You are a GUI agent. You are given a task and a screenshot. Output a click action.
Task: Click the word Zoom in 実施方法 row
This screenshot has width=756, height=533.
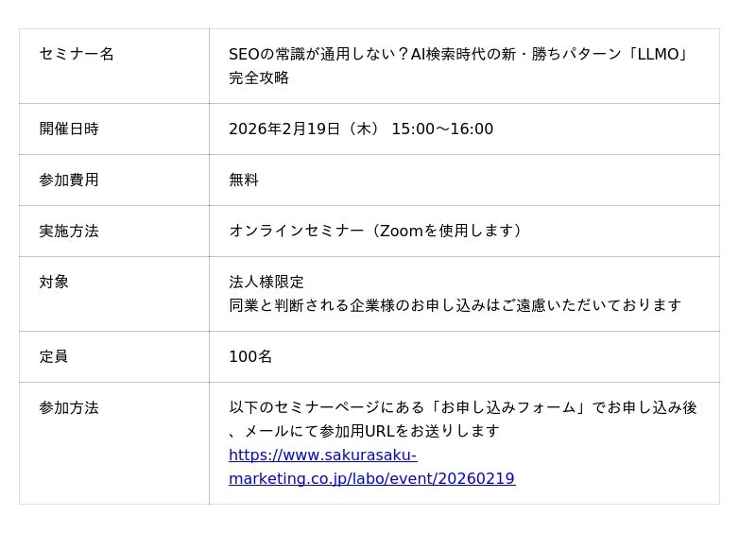click(400, 232)
